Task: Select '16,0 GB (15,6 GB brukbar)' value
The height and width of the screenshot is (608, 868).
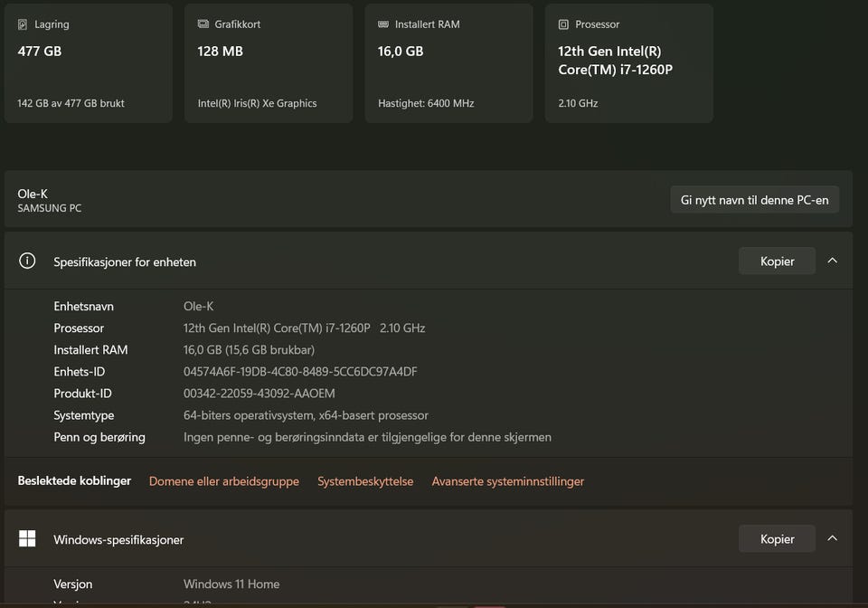Action: pyautogui.click(x=250, y=350)
